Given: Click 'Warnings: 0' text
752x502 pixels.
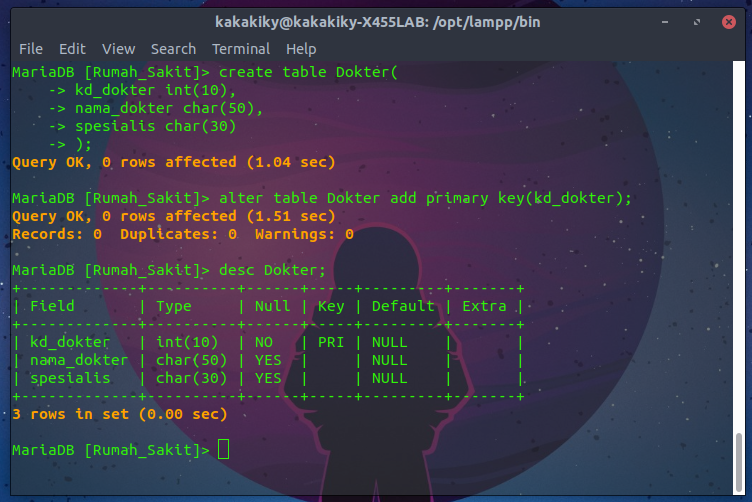Looking at the screenshot, I should tap(304, 234).
